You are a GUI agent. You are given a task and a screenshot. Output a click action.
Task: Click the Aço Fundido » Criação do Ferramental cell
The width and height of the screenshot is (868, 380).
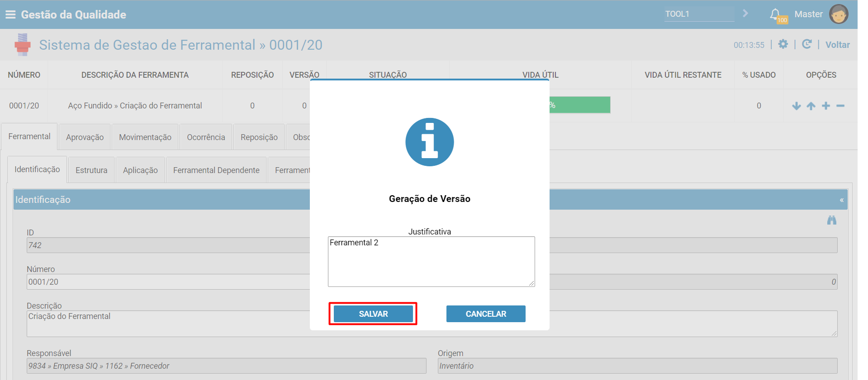135,106
